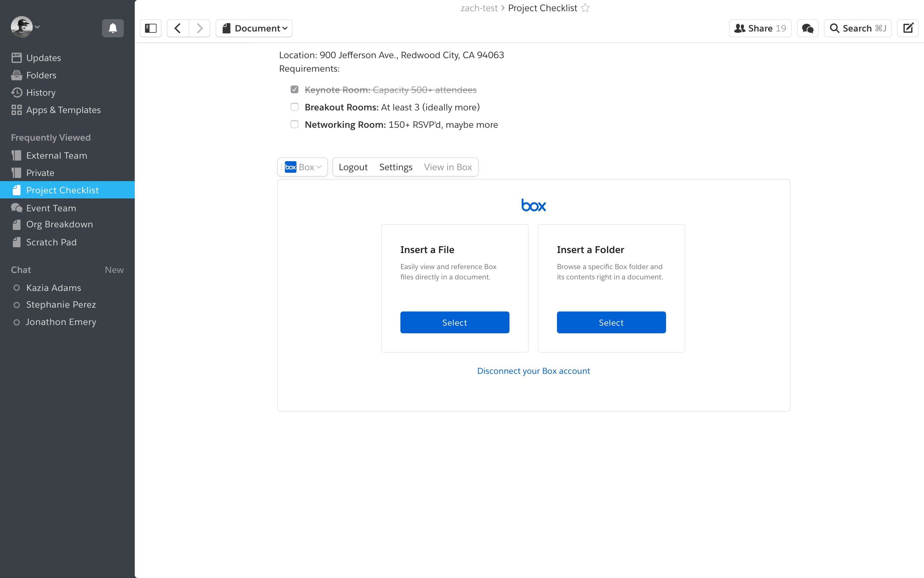Open the Private folder
The width and height of the screenshot is (924, 578).
pyautogui.click(x=40, y=173)
